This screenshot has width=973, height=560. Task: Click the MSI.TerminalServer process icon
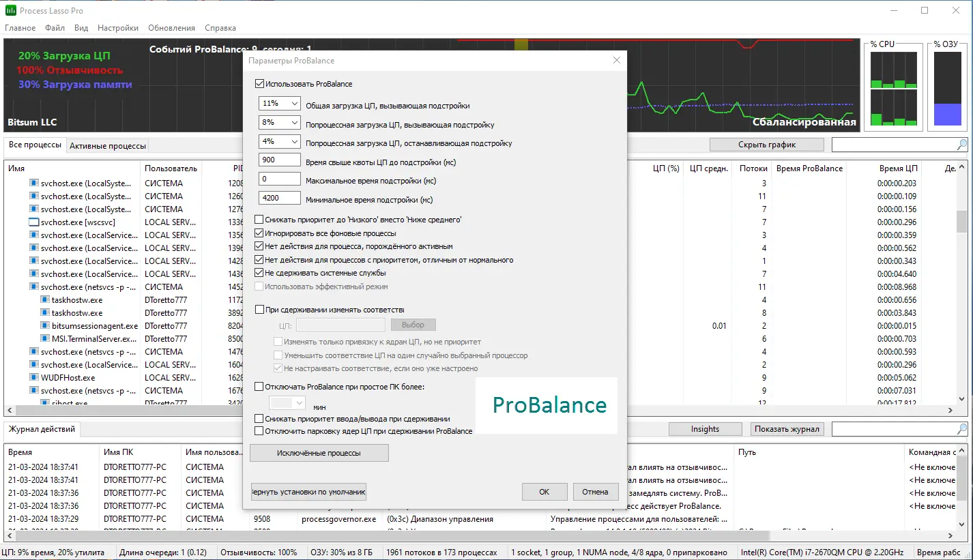coord(45,338)
